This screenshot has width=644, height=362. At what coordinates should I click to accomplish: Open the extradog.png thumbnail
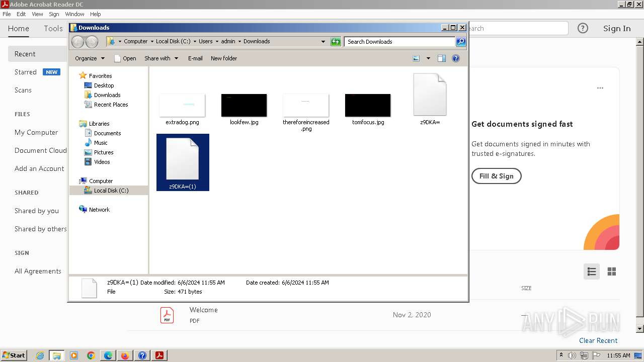[182, 105]
